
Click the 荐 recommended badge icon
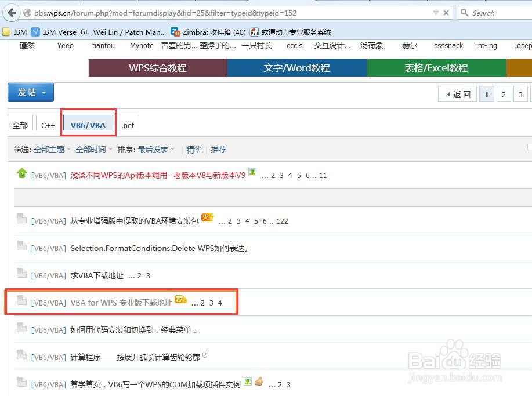click(180, 299)
